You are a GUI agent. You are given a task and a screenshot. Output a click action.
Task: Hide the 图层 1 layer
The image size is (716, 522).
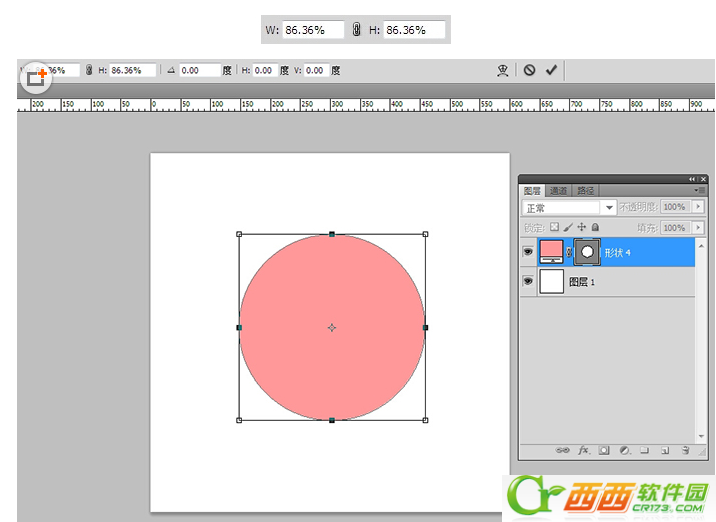pyautogui.click(x=528, y=282)
